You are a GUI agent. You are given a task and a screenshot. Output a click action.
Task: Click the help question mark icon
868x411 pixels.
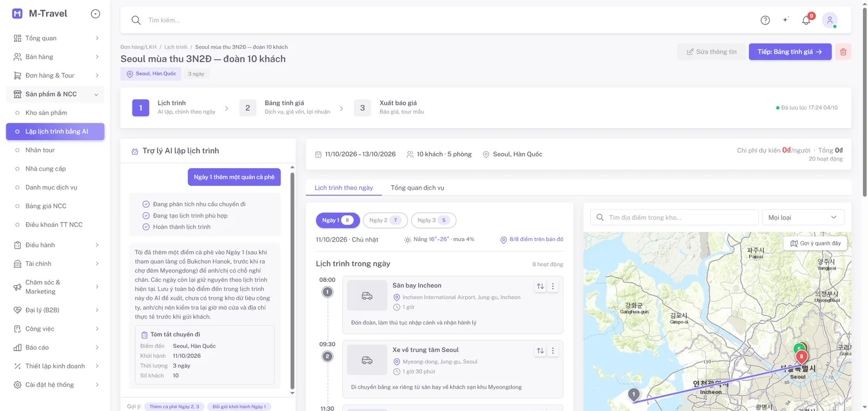765,20
